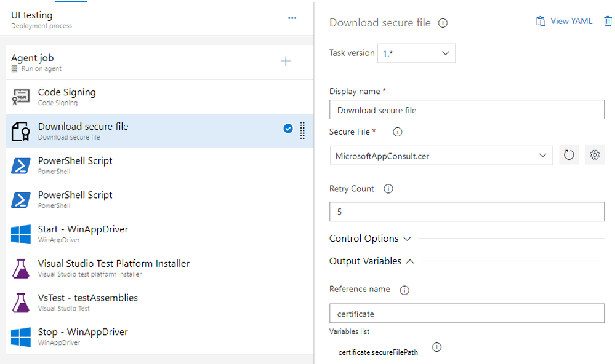Click the add task plus icon

coord(286,61)
